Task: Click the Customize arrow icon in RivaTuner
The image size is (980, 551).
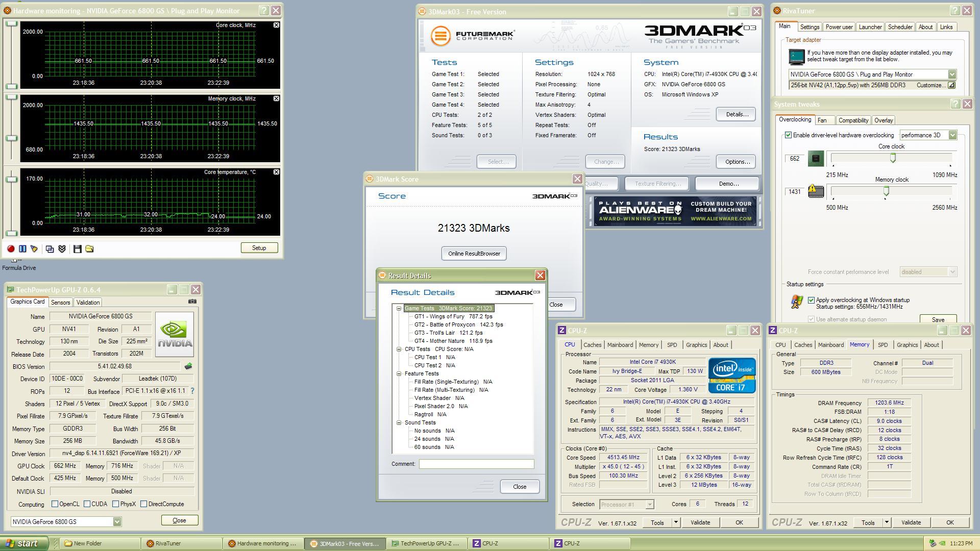Action: click(951, 85)
